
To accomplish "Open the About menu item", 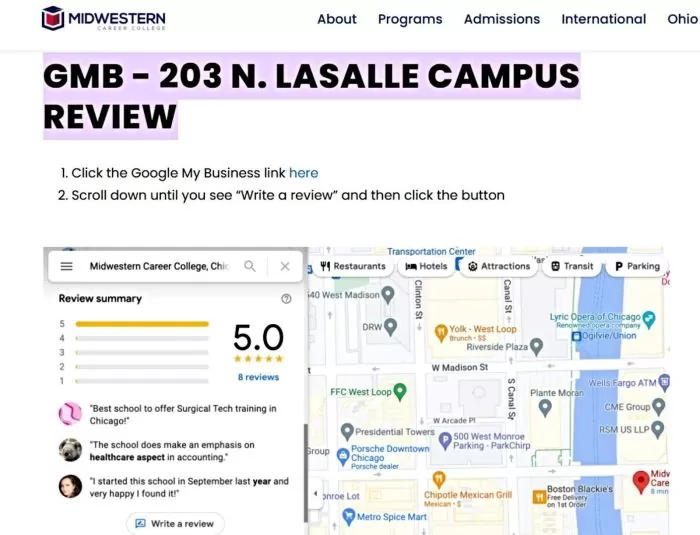I will (336, 19).
